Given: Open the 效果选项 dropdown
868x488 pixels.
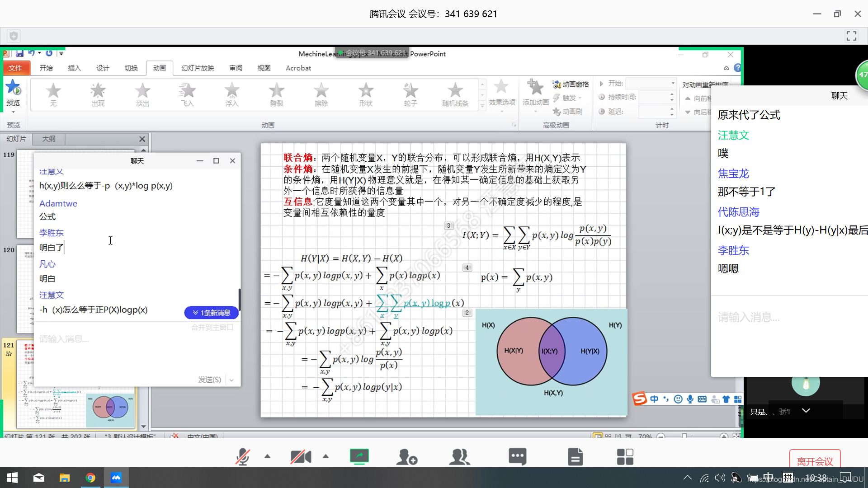Looking at the screenshot, I should (x=502, y=96).
